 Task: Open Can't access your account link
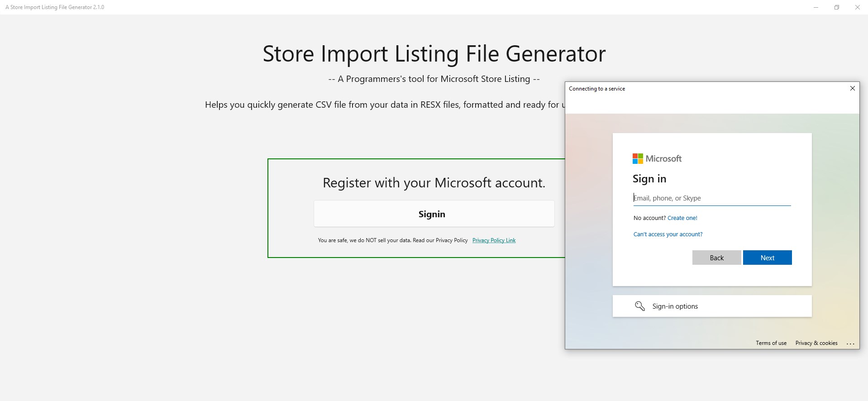668,234
